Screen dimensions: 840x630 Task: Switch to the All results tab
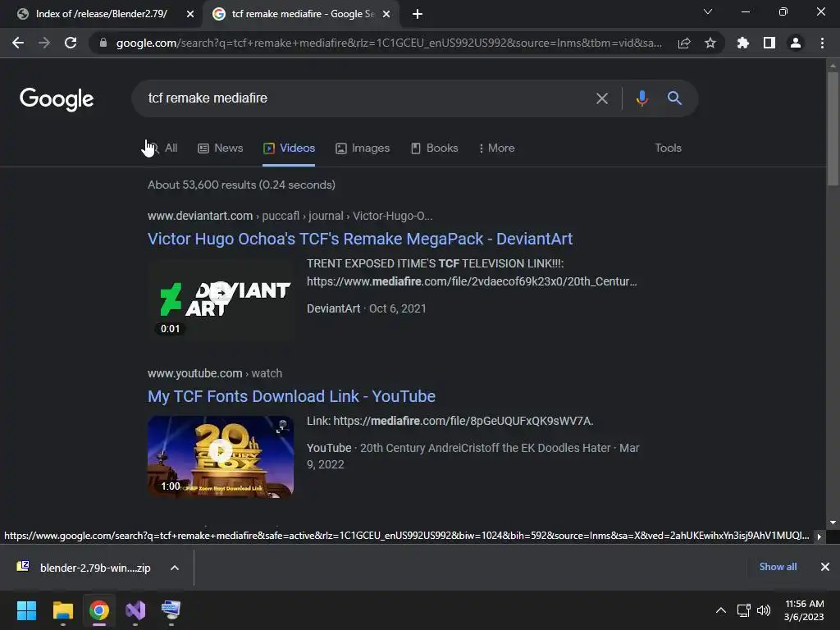pyautogui.click(x=162, y=148)
